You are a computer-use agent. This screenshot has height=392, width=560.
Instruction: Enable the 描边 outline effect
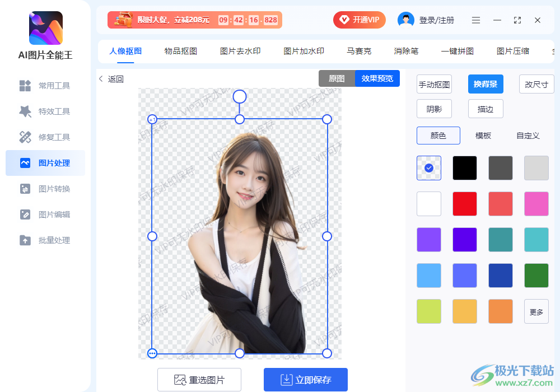tap(486, 109)
